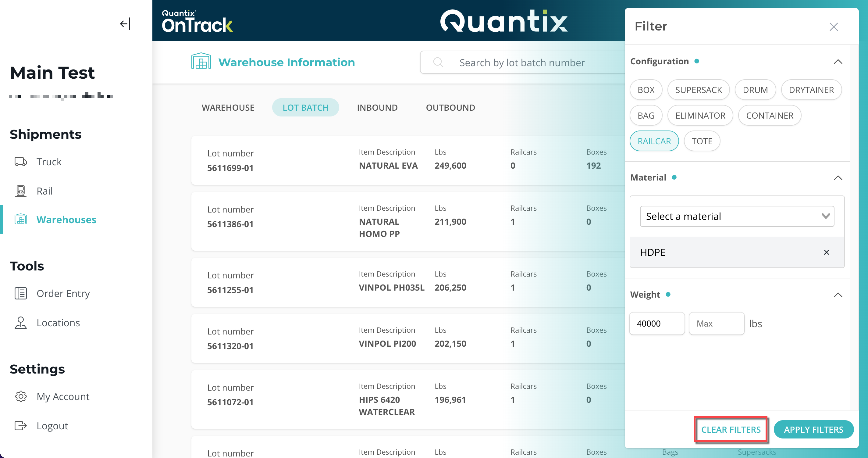Open Locations tool icon
This screenshot has height=458, width=868.
click(20, 323)
